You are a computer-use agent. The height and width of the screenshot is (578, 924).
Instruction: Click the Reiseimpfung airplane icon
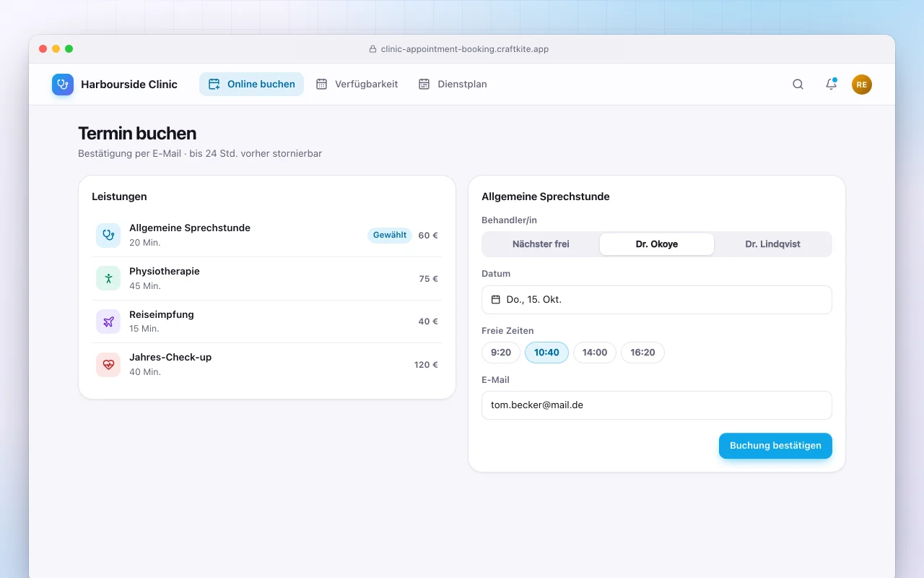(108, 322)
